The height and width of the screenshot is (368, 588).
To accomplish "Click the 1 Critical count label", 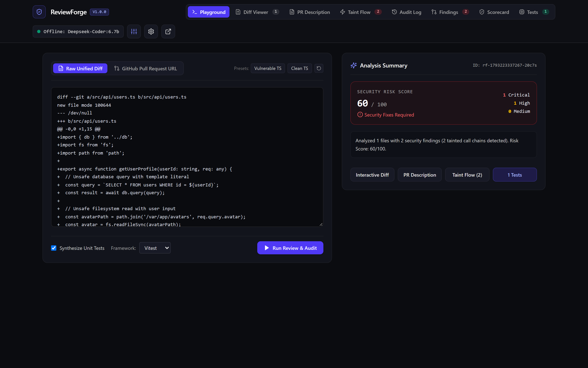I will tap(516, 95).
